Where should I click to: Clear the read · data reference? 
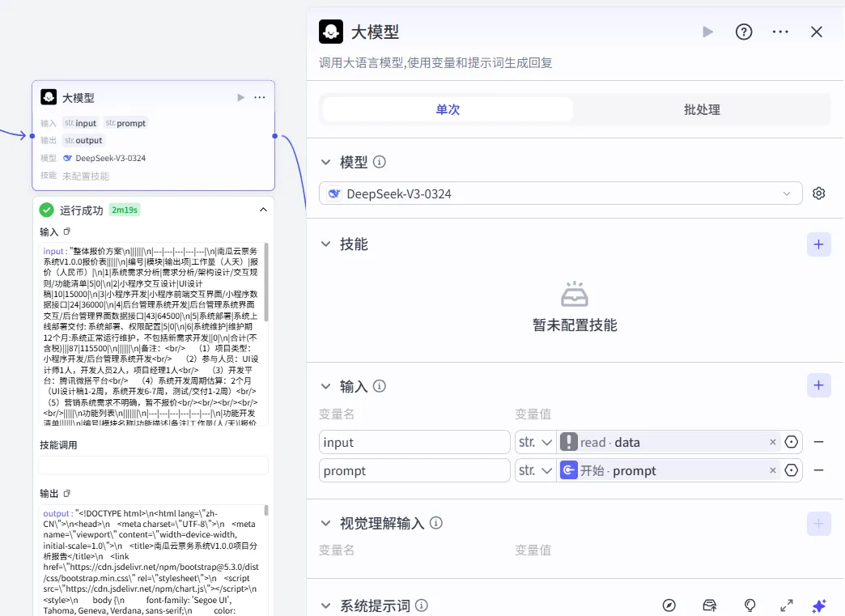(x=773, y=442)
